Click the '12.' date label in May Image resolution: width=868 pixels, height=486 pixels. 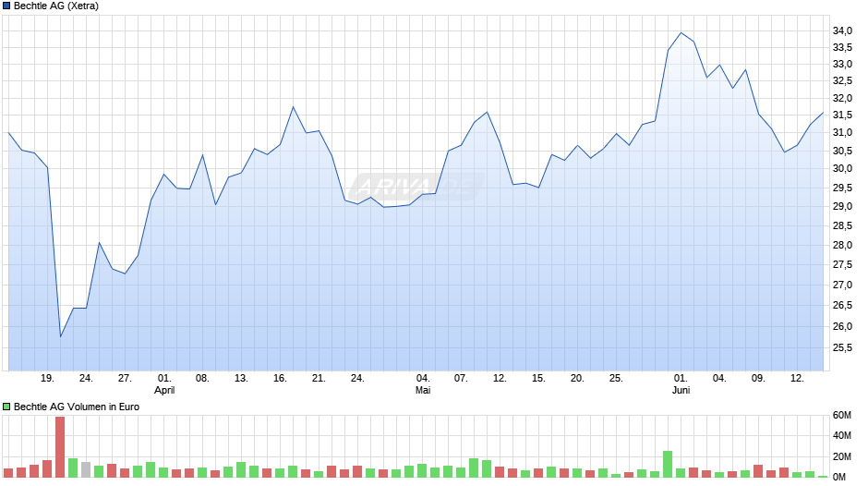(500, 379)
